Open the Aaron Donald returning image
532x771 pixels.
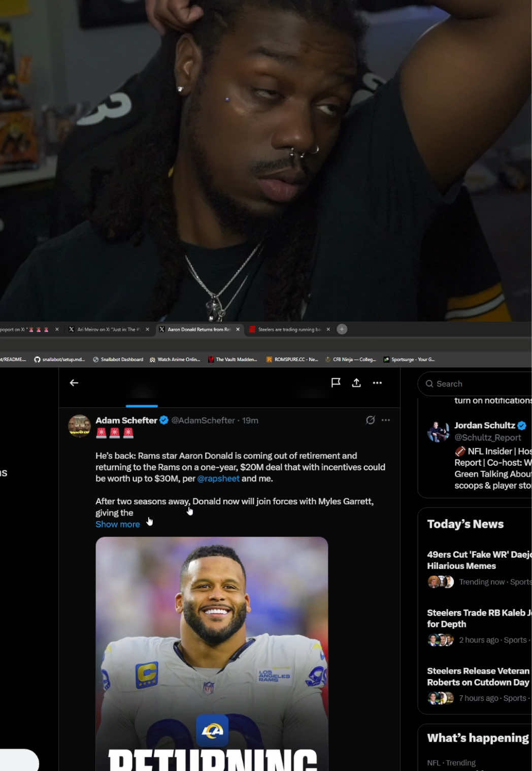[x=212, y=654]
